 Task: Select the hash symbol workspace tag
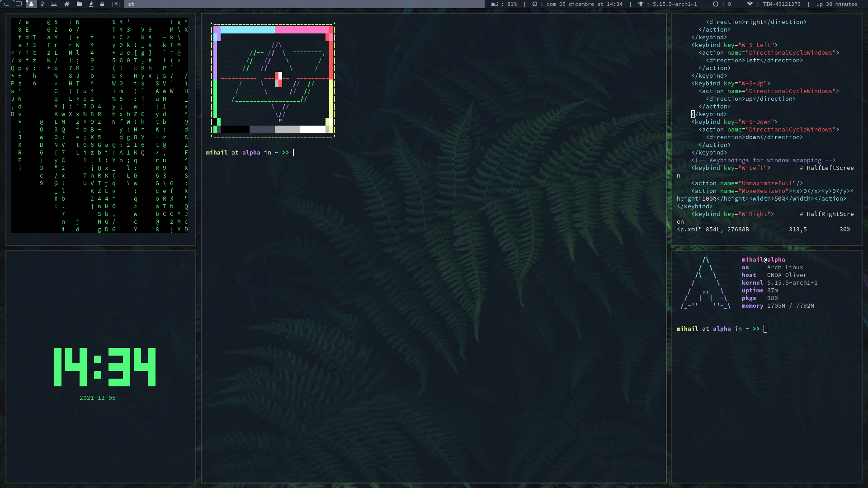click(66, 4)
